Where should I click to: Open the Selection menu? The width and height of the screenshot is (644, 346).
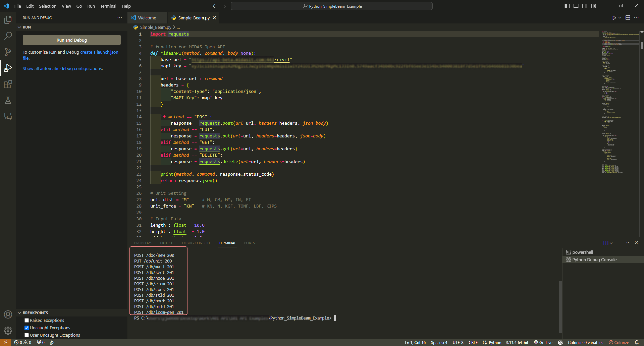coord(47,6)
